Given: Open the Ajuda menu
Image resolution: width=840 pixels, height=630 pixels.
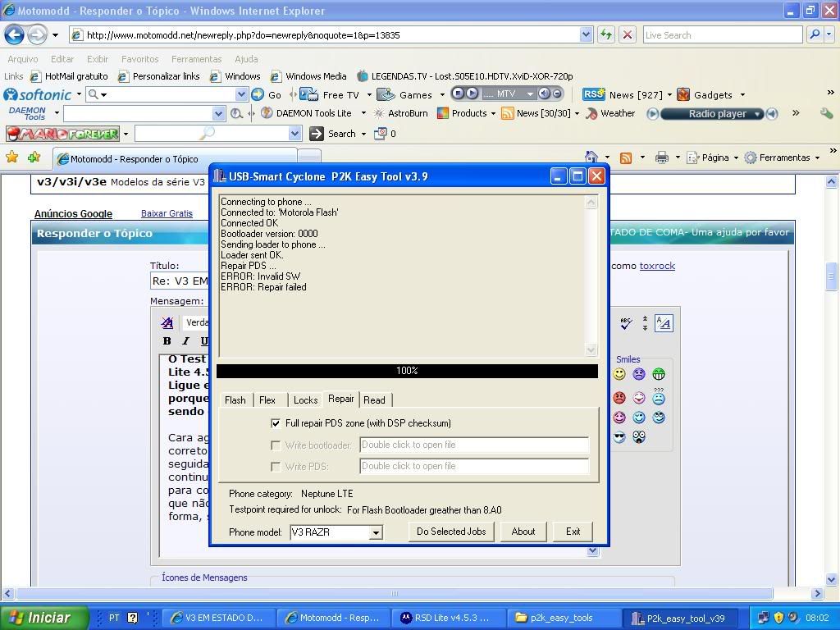Looking at the screenshot, I should point(246,59).
